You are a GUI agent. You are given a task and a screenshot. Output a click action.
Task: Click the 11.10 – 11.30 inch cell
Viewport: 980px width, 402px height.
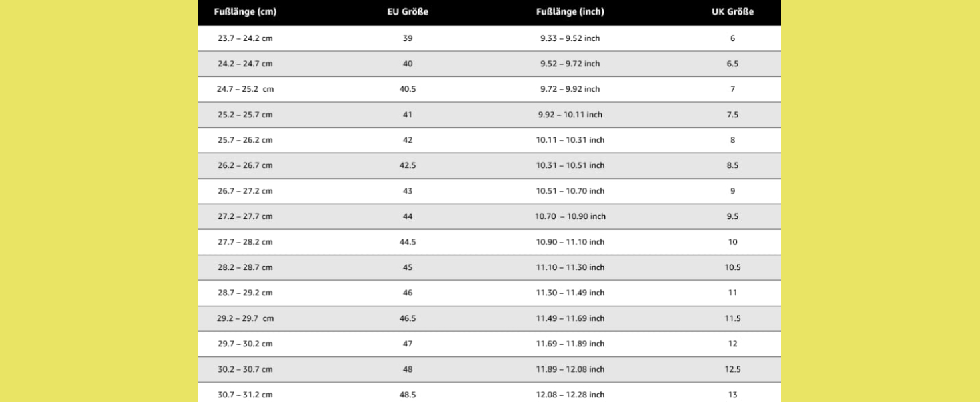570,267
